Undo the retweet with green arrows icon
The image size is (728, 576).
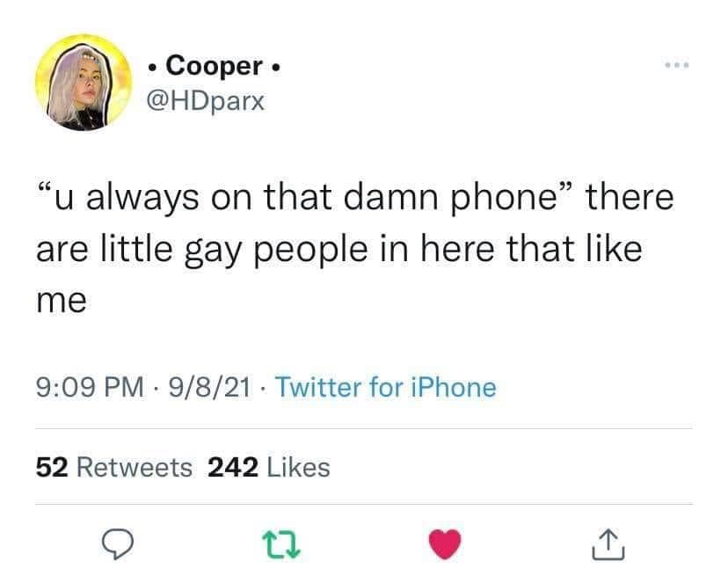281,545
